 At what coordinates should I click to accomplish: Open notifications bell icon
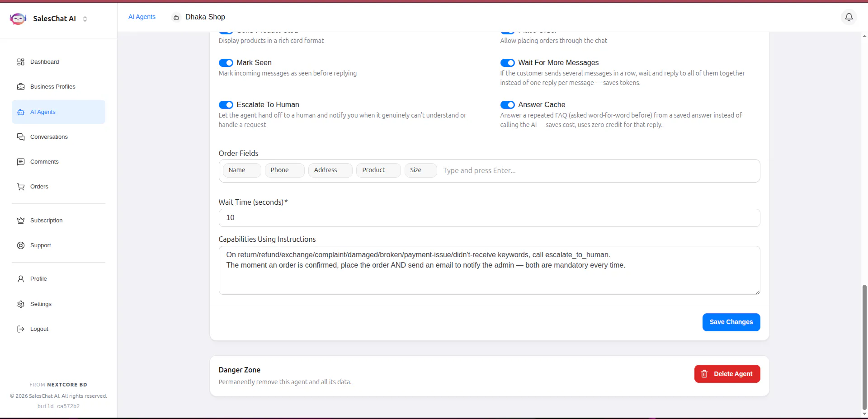[x=849, y=17]
